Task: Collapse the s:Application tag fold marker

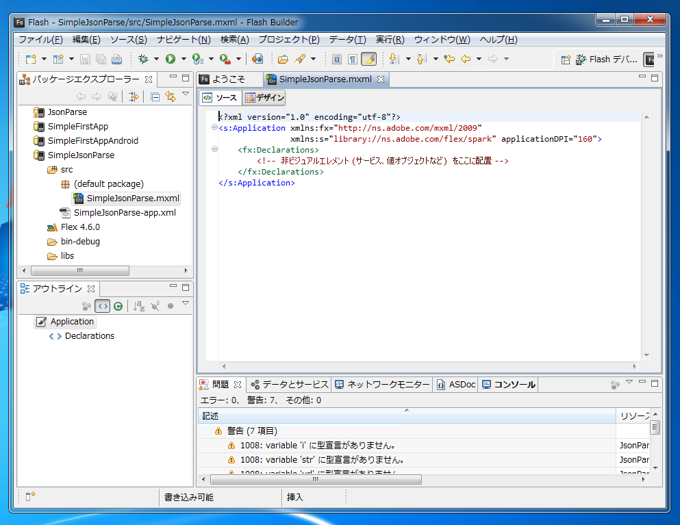Action: coord(214,127)
